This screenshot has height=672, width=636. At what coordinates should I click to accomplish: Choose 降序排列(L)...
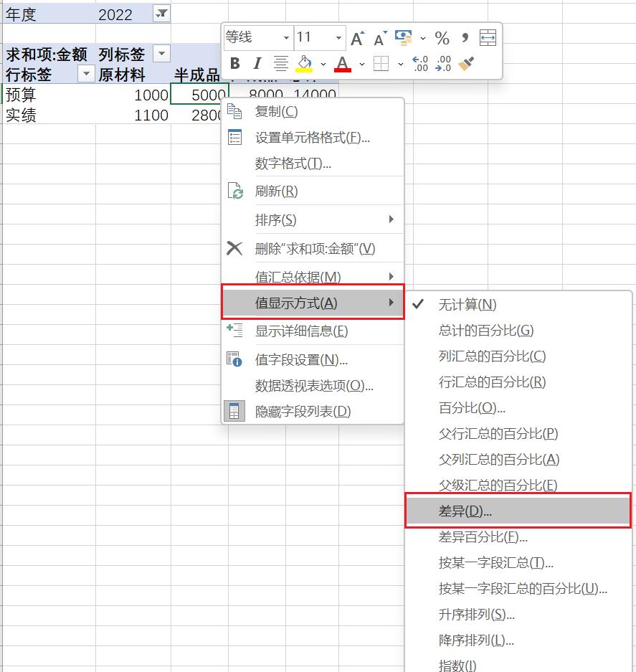coord(518,640)
